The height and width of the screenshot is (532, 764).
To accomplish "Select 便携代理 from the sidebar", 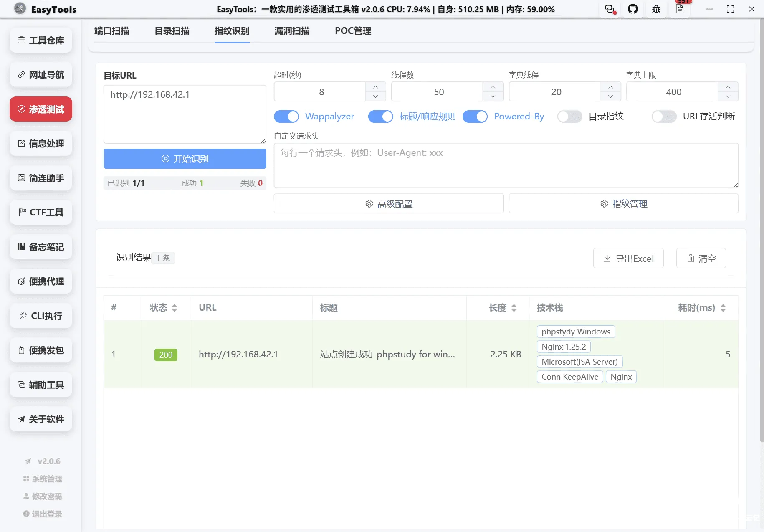I will (40, 281).
